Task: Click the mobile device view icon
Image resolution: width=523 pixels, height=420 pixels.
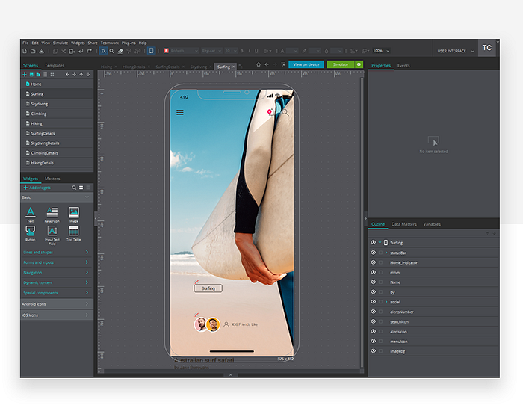Action: click(152, 51)
